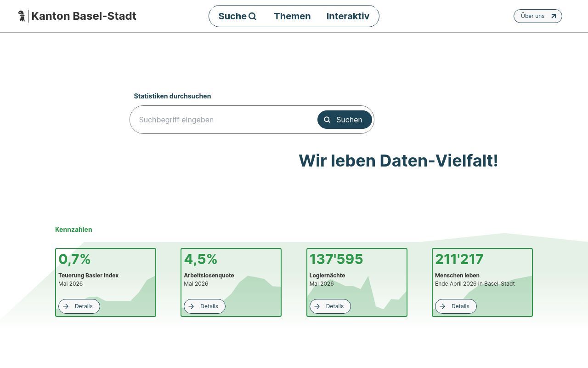The width and height of the screenshot is (588, 368).
Task: Click arrow icon in Logiernächte Details button
Action: 317,306
